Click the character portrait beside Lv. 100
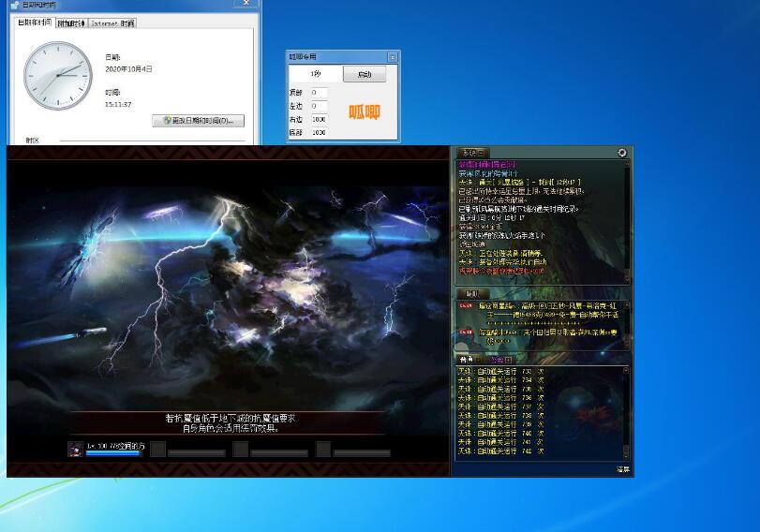 [x=75, y=450]
